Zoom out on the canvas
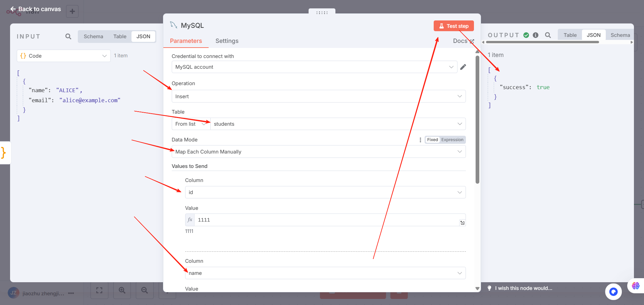The image size is (644, 305). coord(145,290)
